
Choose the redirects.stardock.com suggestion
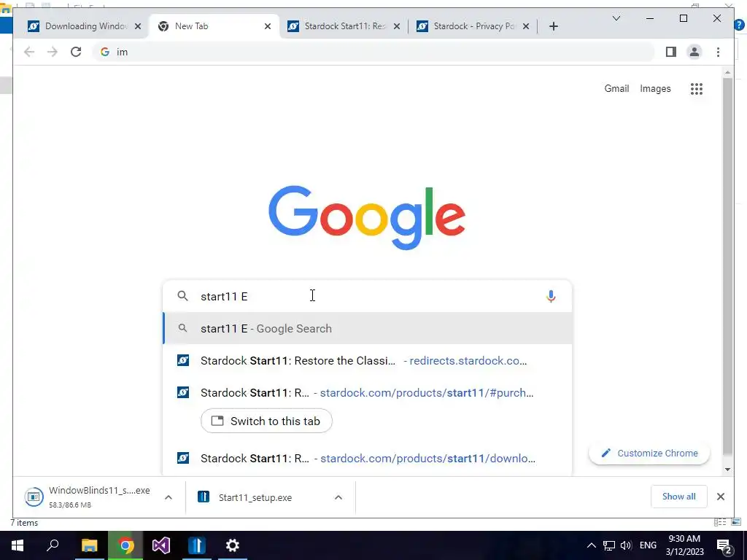[368, 360]
